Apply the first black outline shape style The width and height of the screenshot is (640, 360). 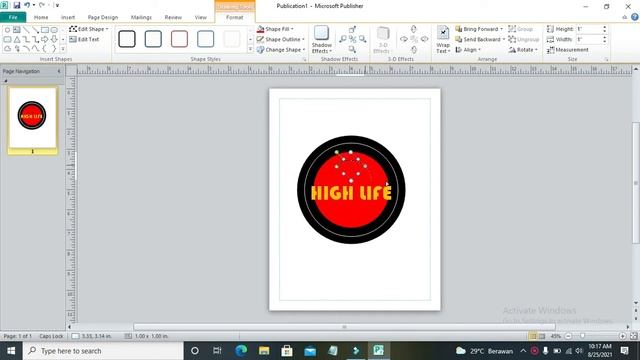coord(127,39)
